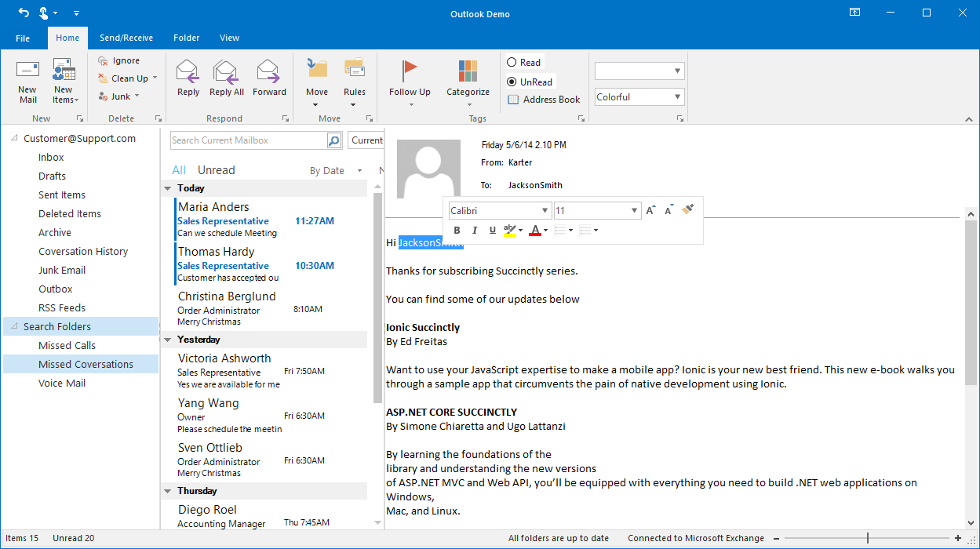Open the Address Book
Image resolution: width=980 pixels, height=549 pixels.
(544, 99)
